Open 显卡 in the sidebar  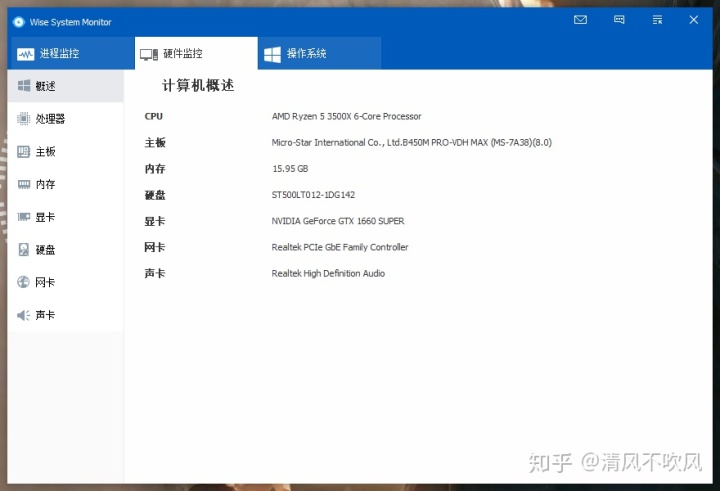coord(66,217)
